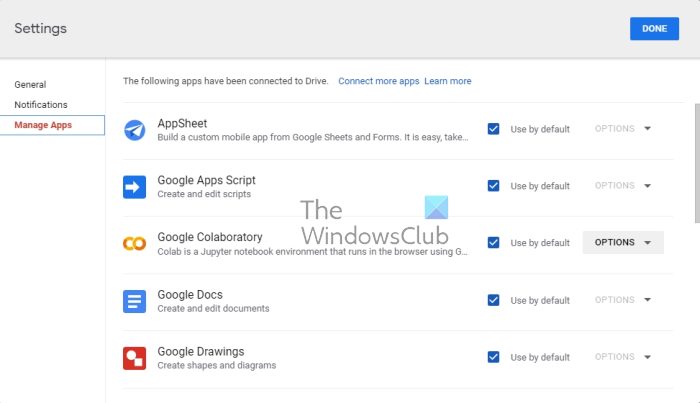Click the Settings dialog title
This screenshot has height=403, width=700.
coord(41,28)
